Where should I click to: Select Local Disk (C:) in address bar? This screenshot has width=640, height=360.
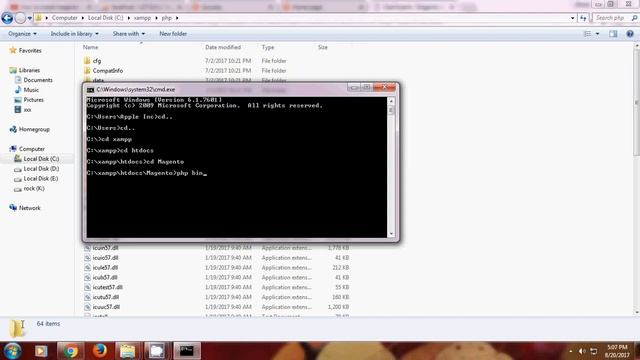point(105,18)
